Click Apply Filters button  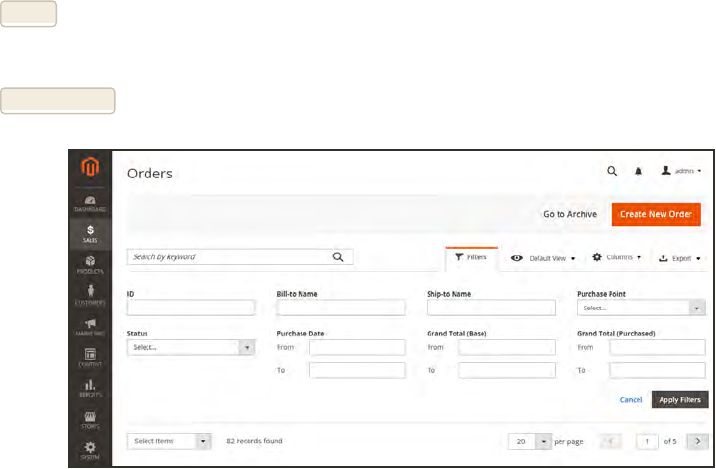coord(680,400)
